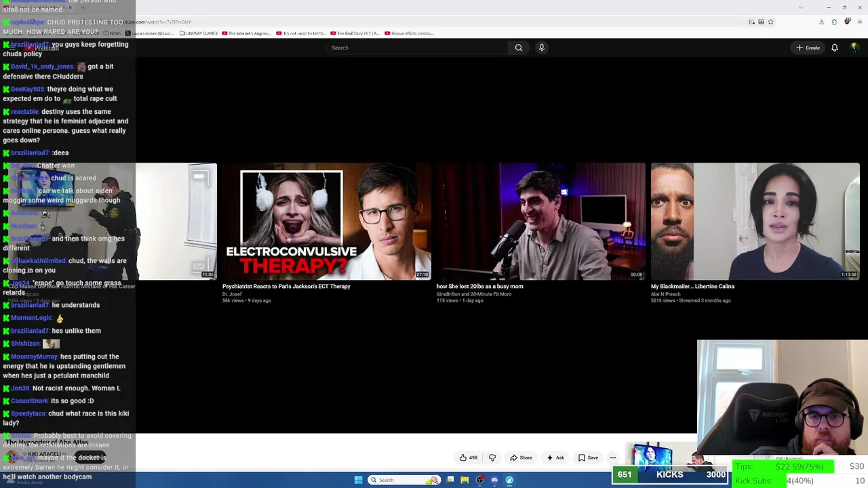Bookmark this page with the star icon
The height and width of the screenshot is (488, 868).
coord(770,22)
